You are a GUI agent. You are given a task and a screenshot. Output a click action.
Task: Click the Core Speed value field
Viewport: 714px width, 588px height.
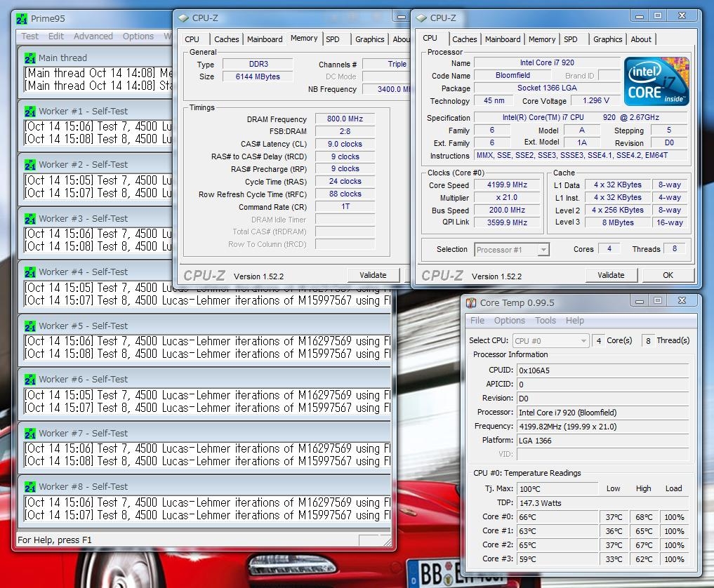(x=507, y=185)
